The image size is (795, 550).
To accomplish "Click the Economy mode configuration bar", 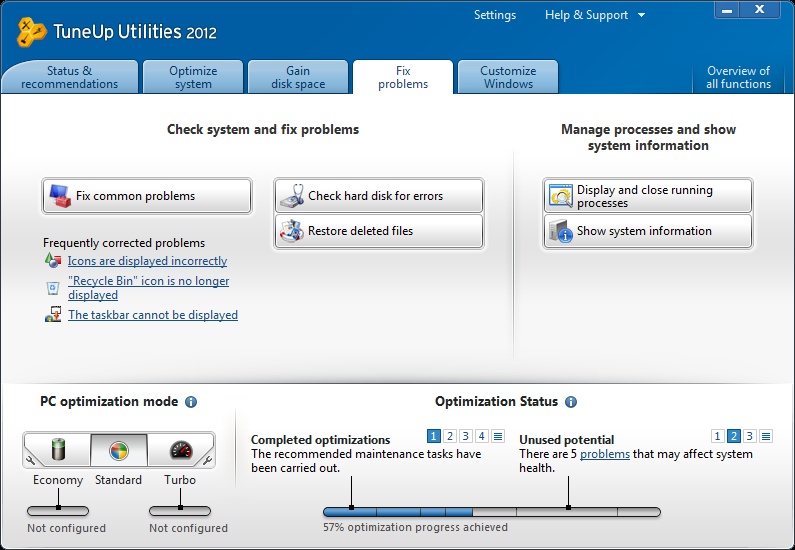I will pyautogui.click(x=58, y=511).
